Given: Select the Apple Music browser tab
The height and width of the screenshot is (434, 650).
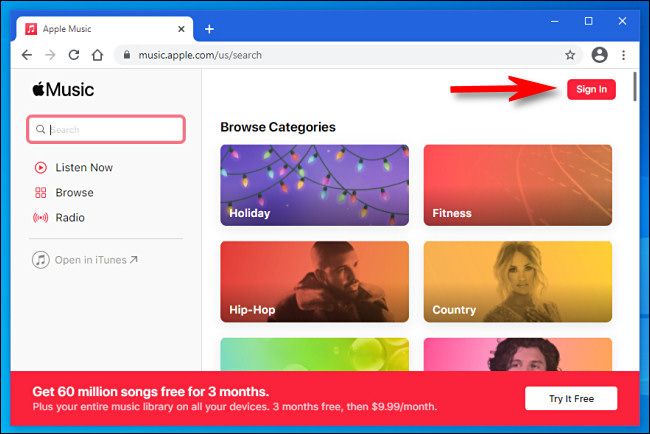Looking at the screenshot, I should coord(104,29).
